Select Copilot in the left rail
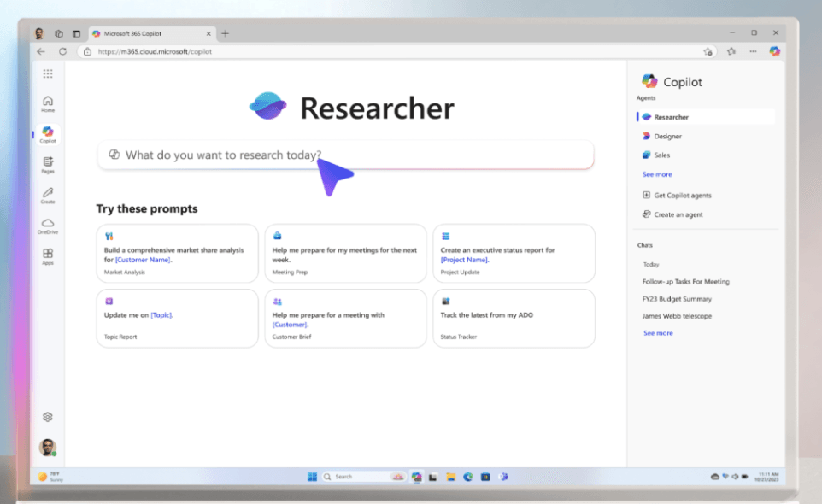822x504 pixels. 48,135
